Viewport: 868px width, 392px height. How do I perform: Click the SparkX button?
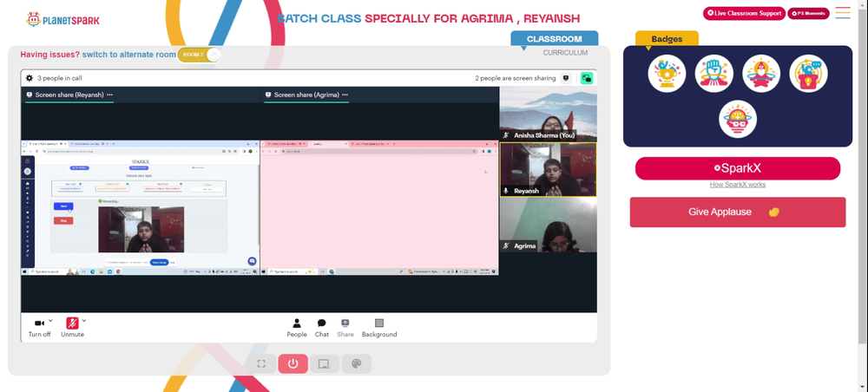[737, 168]
